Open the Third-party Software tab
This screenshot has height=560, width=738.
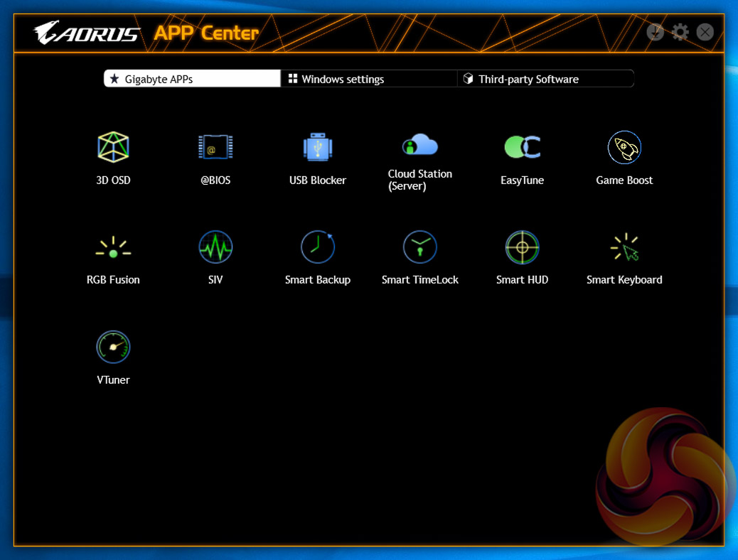click(545, 79)
